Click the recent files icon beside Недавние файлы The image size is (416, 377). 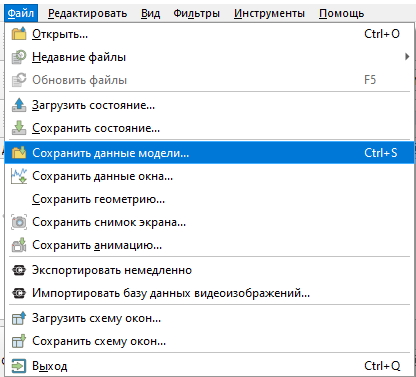19,57
